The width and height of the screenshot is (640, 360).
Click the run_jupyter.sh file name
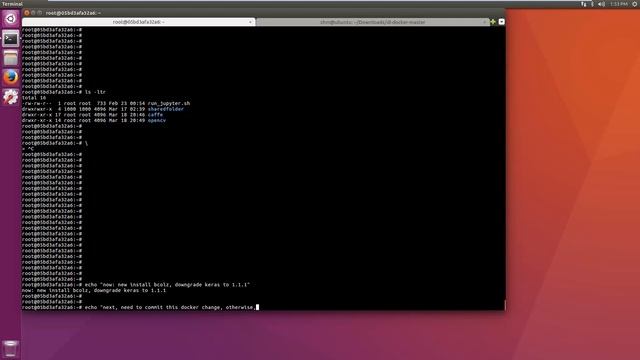(x=169, y=103)
